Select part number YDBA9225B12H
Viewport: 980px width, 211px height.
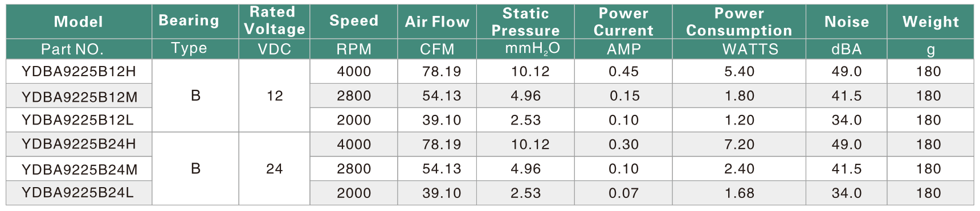pyautogui.click(x=79, y=71)
